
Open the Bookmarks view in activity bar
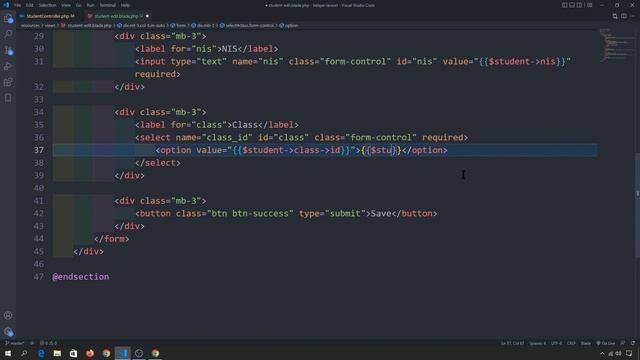[8, 98]
